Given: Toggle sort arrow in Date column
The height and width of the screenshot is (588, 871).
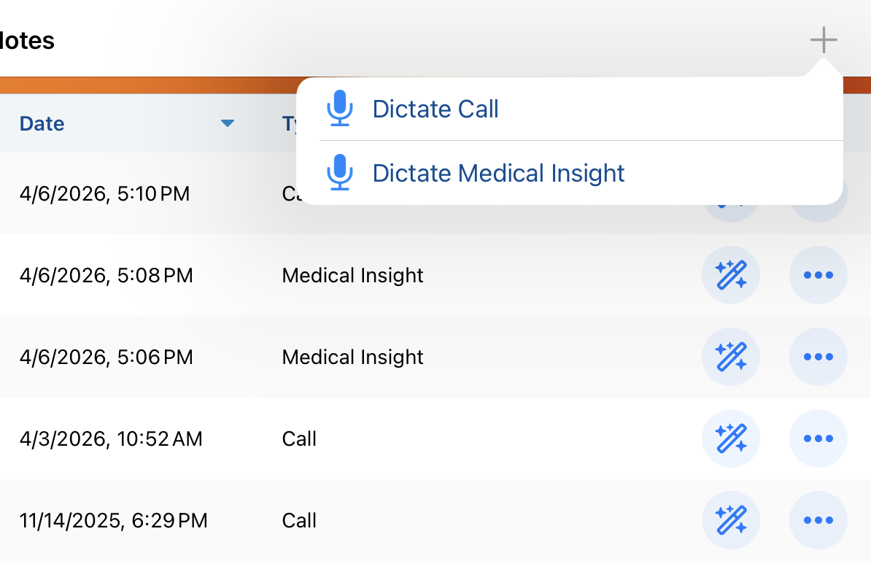Looking at the screenshot, I should (228, 124).
